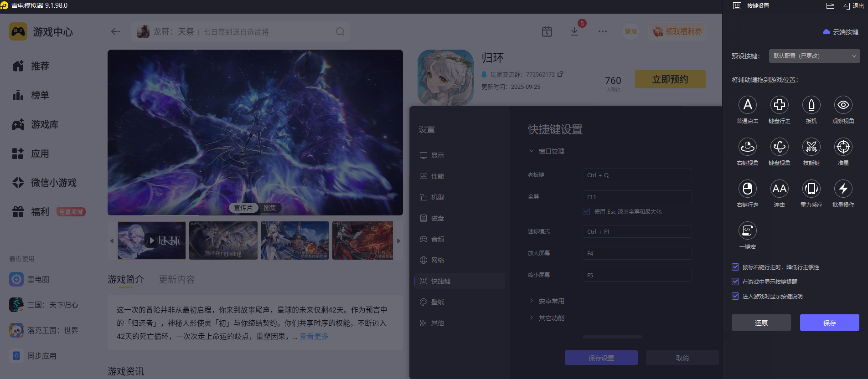Toggle 鼠标右键行走时，降低行走惯性 checkbox
Viewport: 868px width, 379px height.
[735, 267]
